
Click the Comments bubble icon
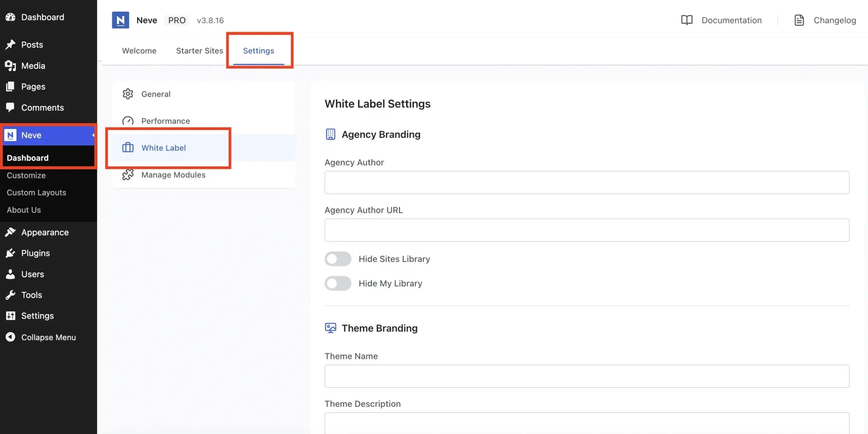pyautogui.click(x=11, y=107)
